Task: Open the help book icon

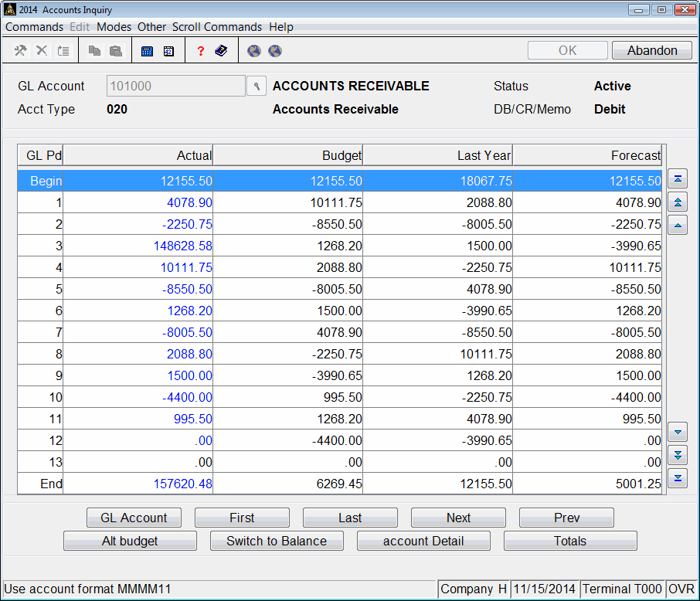Action: (x=222, y=50)
